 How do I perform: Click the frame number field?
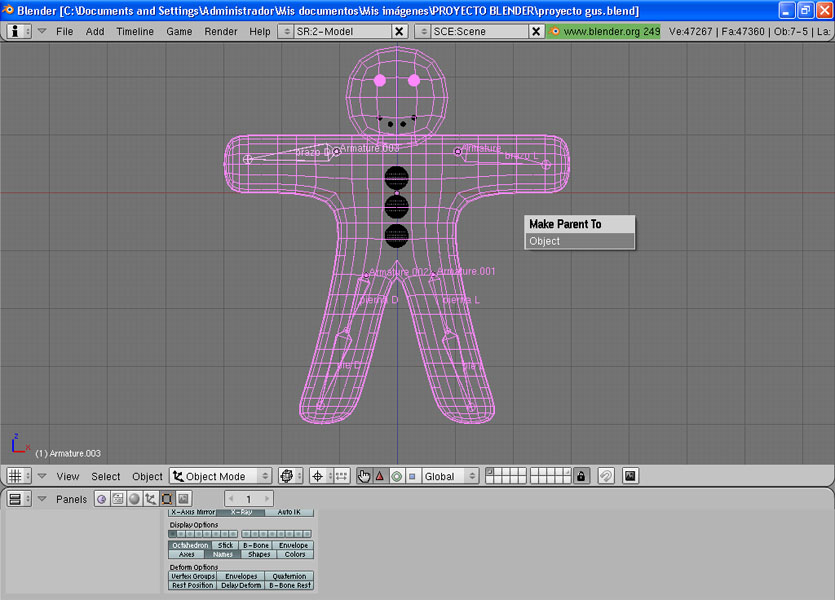(x=249, y=499)
